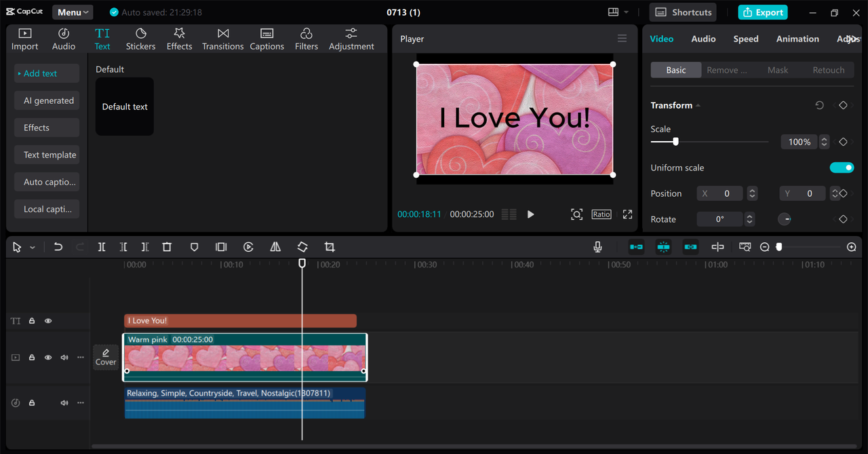Open the Stickers panel
868x454 pixels.
140,39
